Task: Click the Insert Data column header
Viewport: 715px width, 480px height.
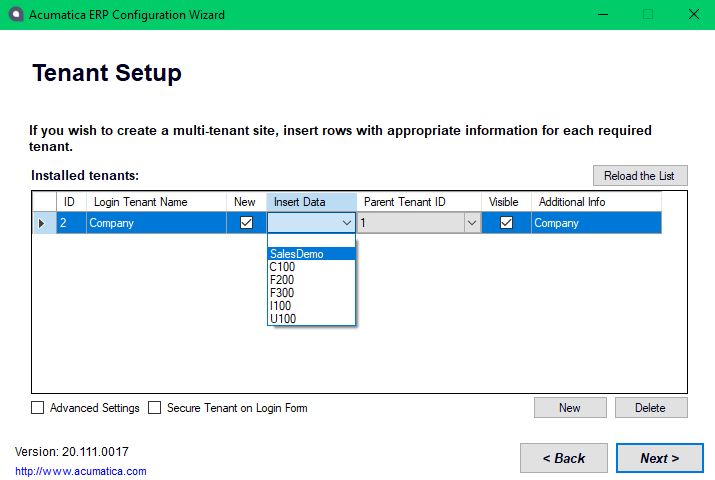Action: [x=311, y=202]
